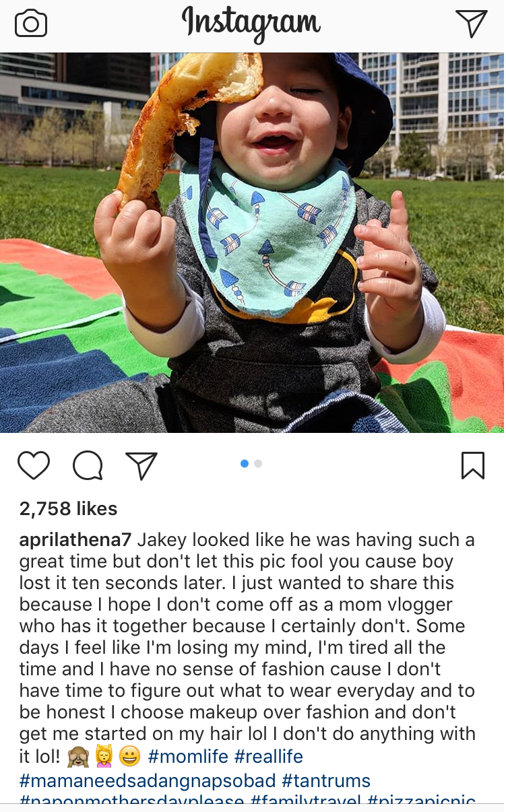Save post with bookmark icon
The width and height of the screenshot is (506, 812).
point(472,465)
